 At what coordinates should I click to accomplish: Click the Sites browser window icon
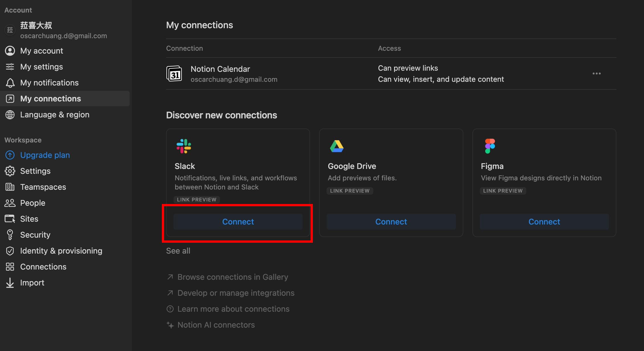10,219
